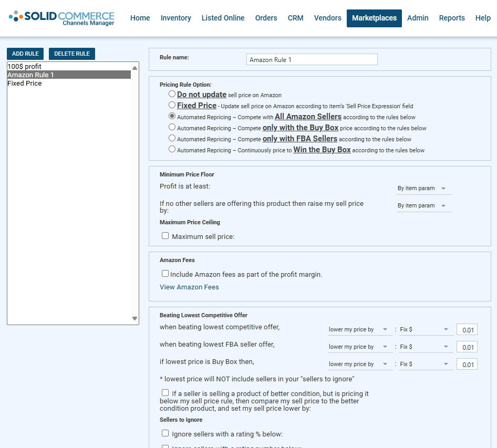Viewport: 497px width, 448px height.
Task: Open the Listed Online menu
Action: (223, 18)
